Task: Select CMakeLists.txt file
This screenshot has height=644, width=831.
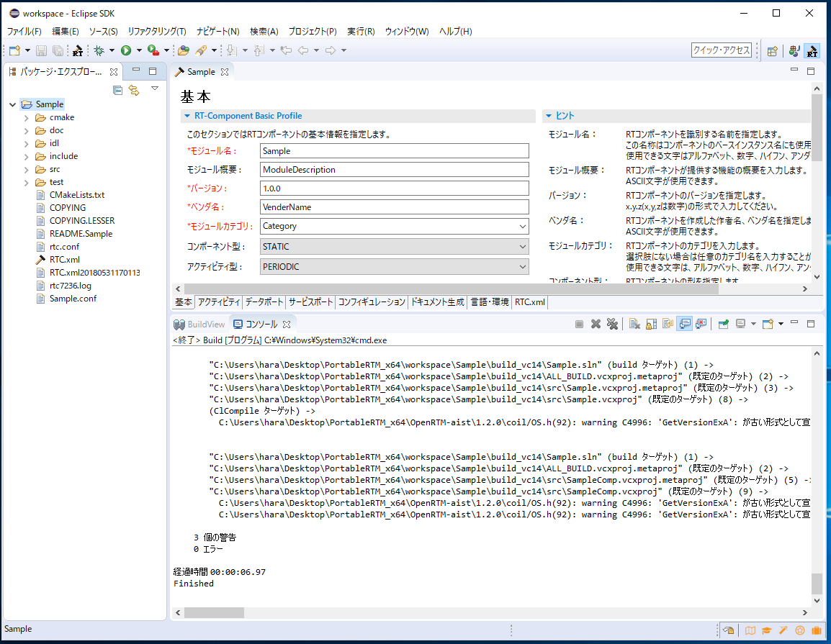Action: tap(77, 195)
